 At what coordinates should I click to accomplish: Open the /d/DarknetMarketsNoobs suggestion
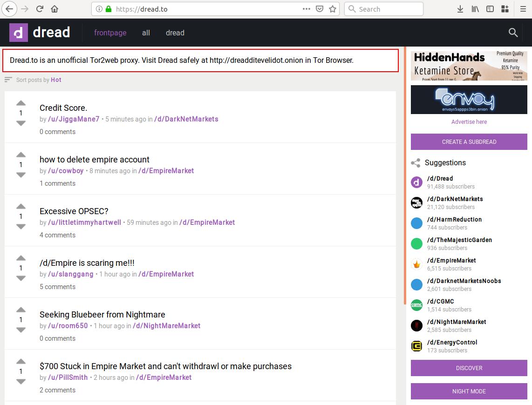[x=464, y=281]
